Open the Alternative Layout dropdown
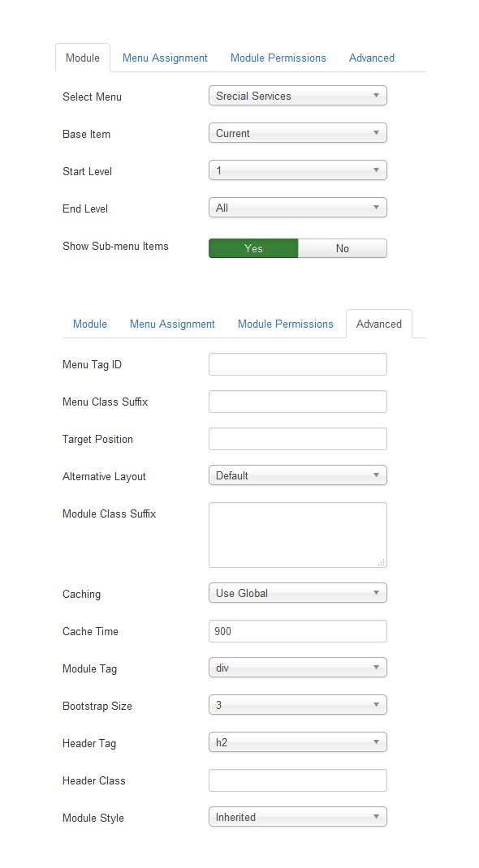Screen dimensions: 479x868 pos(297,475)
